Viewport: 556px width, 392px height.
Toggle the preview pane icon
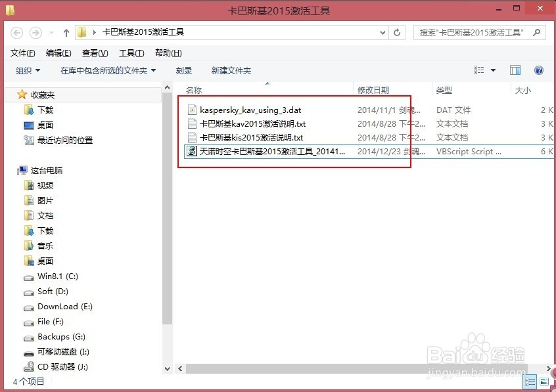(515, 70)
